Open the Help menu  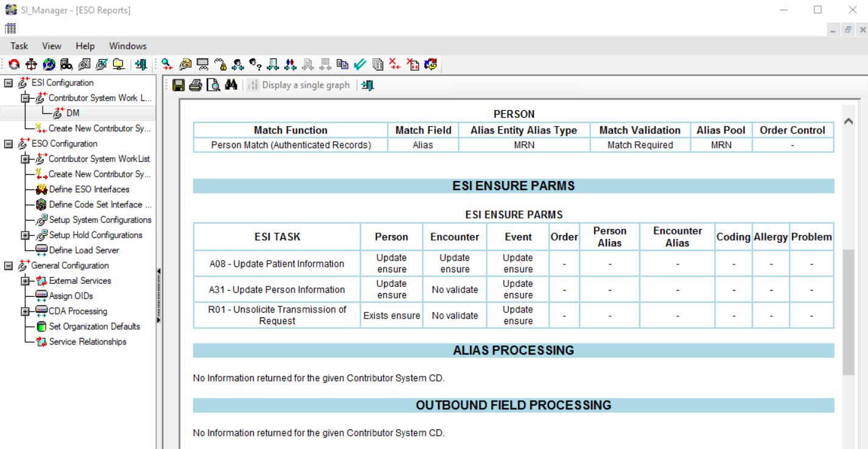(85, 46)
